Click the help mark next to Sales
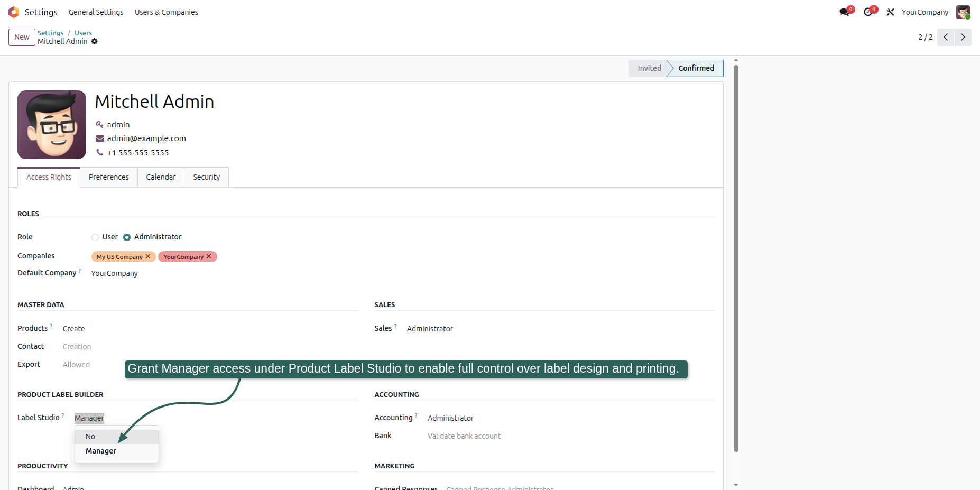 395,326
